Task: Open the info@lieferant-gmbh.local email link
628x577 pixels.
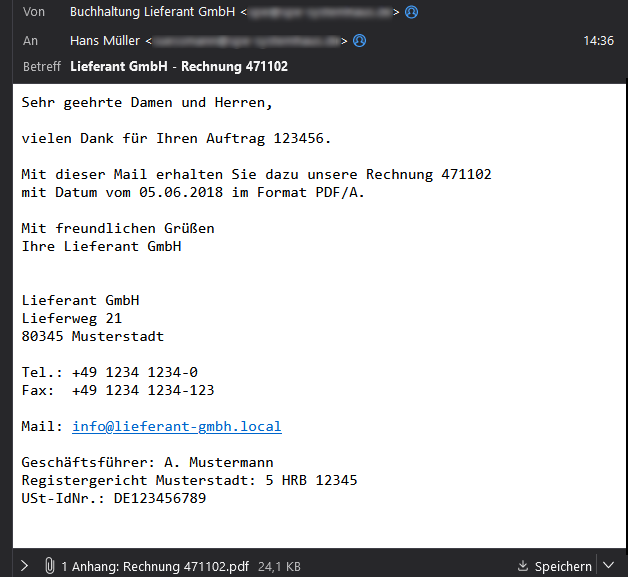Action: 176,427
